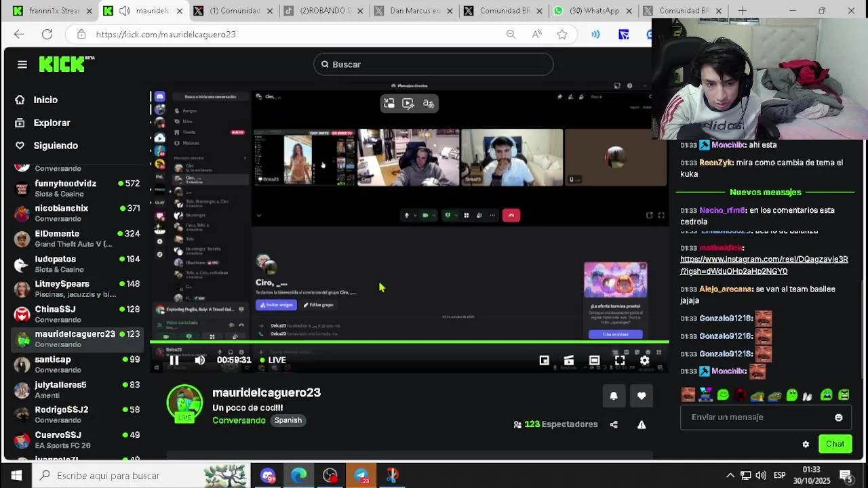Show hidden system tray icons chevron
The image size is (868, 488).
pos(730,476)
